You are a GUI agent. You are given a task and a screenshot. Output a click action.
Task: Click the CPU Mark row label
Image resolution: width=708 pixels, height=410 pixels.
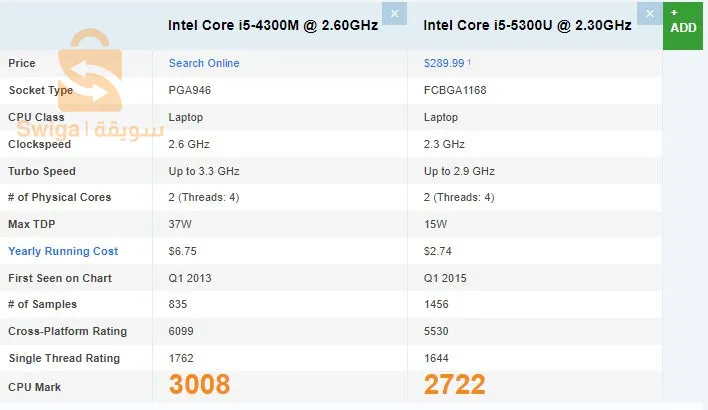coord(34,387)
